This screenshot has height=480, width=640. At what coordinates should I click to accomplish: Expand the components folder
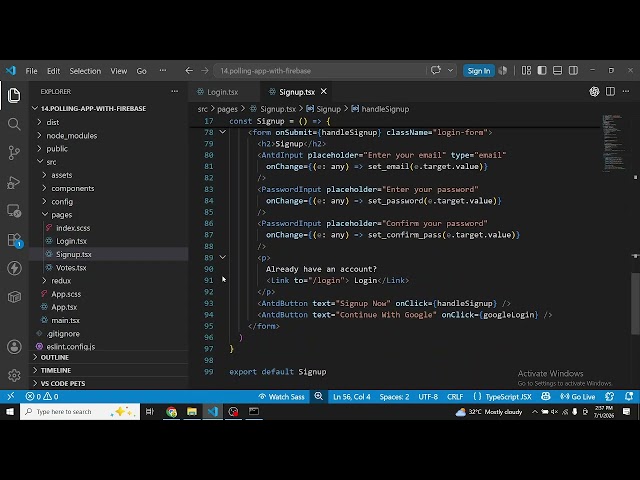44,188
